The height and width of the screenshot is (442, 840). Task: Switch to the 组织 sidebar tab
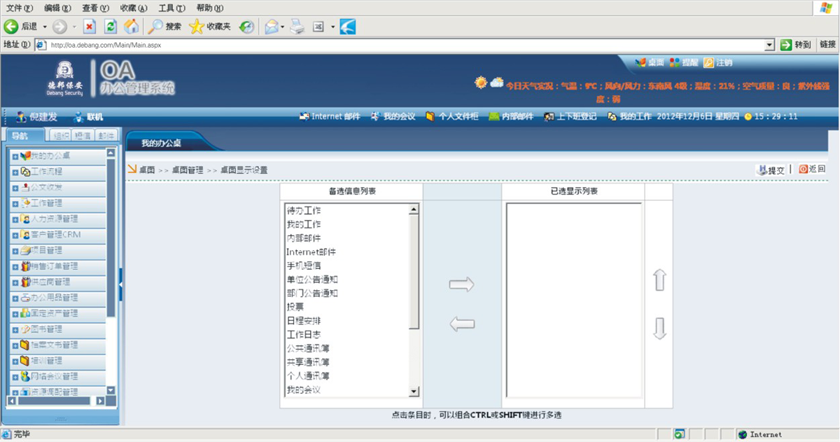62,135
